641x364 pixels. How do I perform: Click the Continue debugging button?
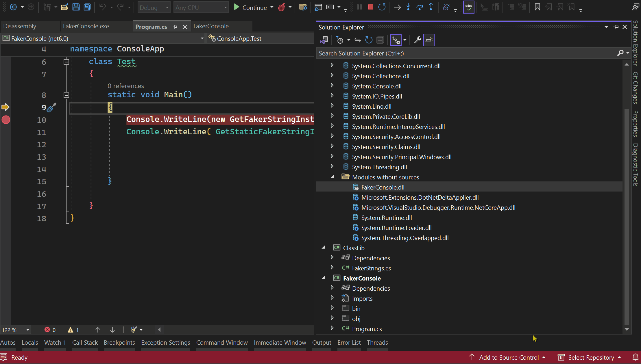[250, 8]
